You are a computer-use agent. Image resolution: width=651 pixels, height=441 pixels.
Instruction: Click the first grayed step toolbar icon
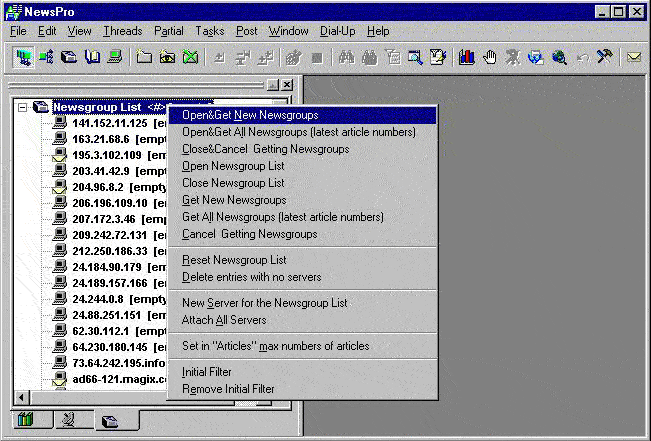[x=219, y=57]
